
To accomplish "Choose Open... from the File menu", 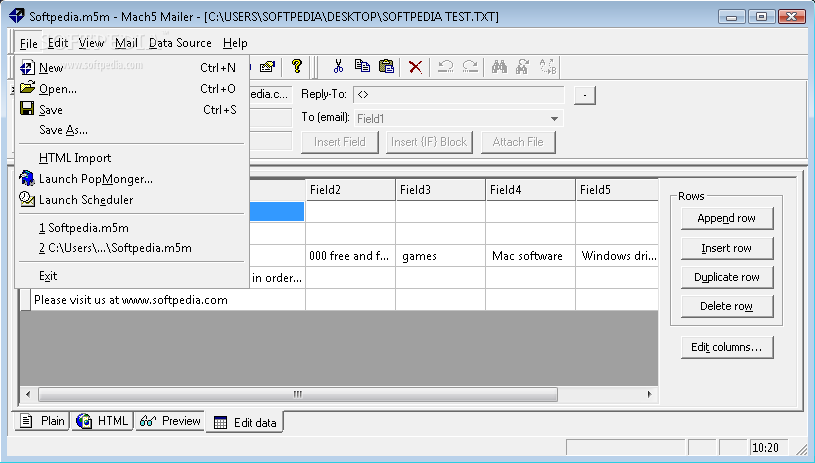I will (132, 89).
